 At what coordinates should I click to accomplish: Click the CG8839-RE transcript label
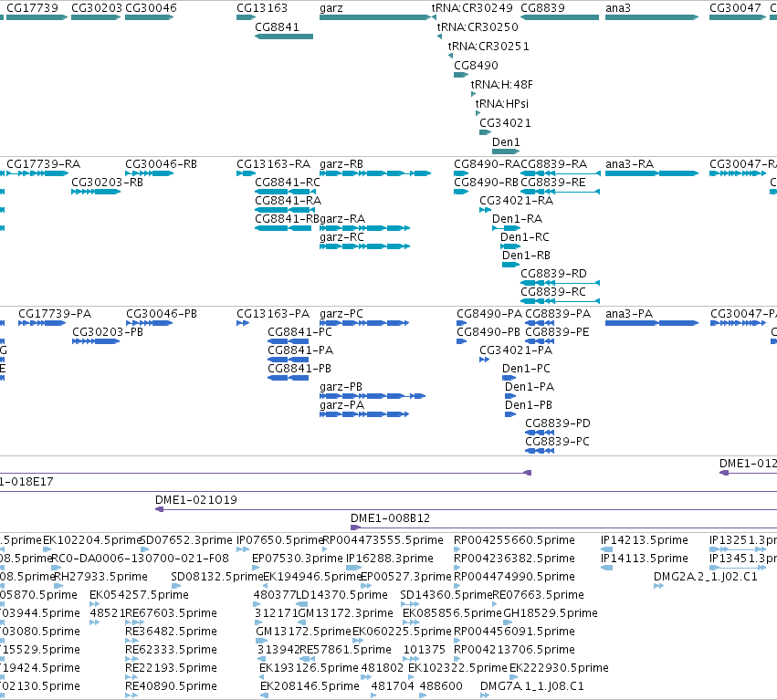[x=553, y=183]
